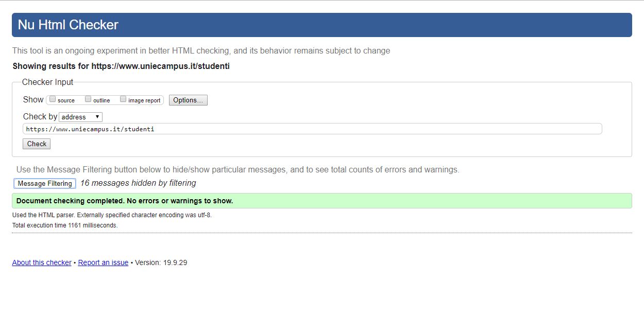644x316 pixels.
Task: Click the ongoing experiment description text
Action: 201,51
